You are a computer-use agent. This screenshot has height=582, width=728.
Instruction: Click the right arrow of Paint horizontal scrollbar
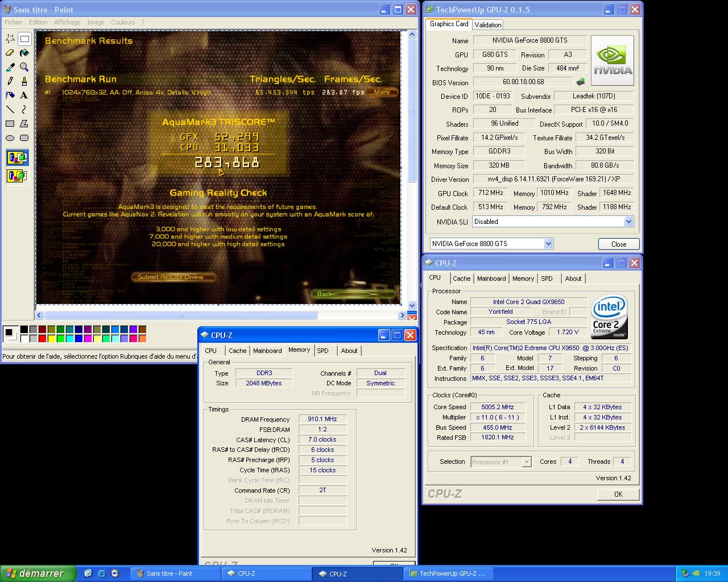[x=403, y=315]
